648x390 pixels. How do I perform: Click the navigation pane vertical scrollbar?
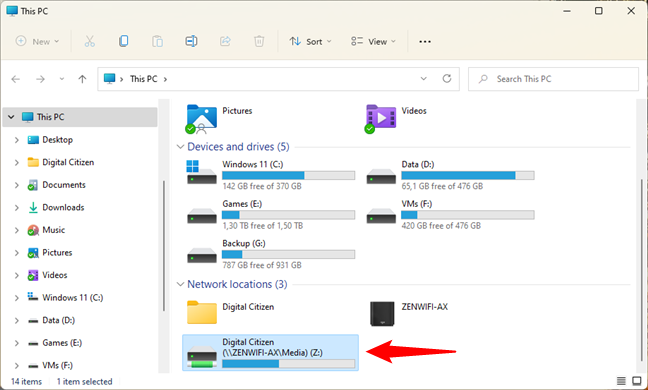(x=164, y=245)
